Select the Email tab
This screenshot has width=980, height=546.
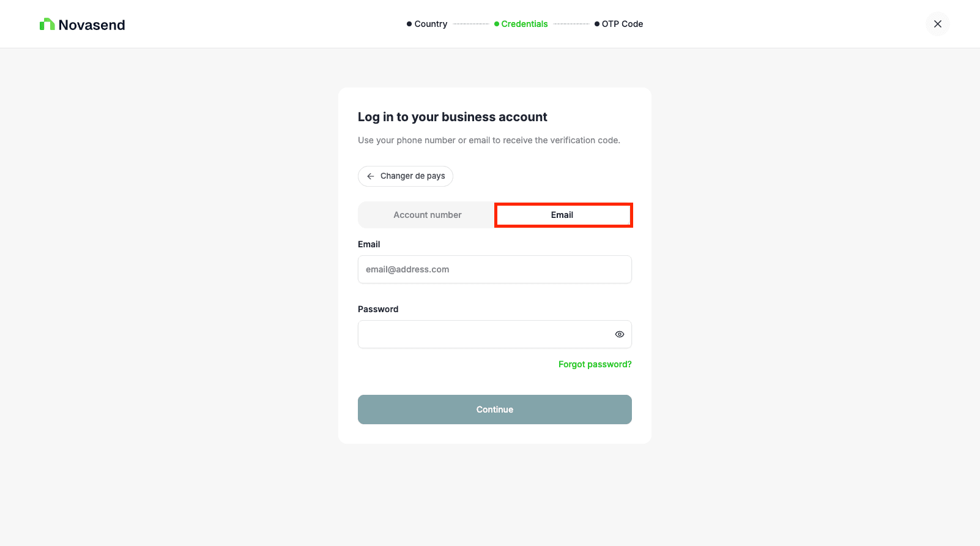pyautogui.click(x=562, y=215)
